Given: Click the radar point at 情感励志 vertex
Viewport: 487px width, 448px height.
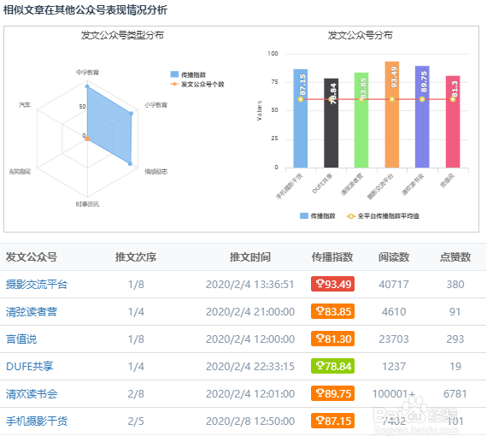Looking at the screenshot, I should [x=130, y=163].
